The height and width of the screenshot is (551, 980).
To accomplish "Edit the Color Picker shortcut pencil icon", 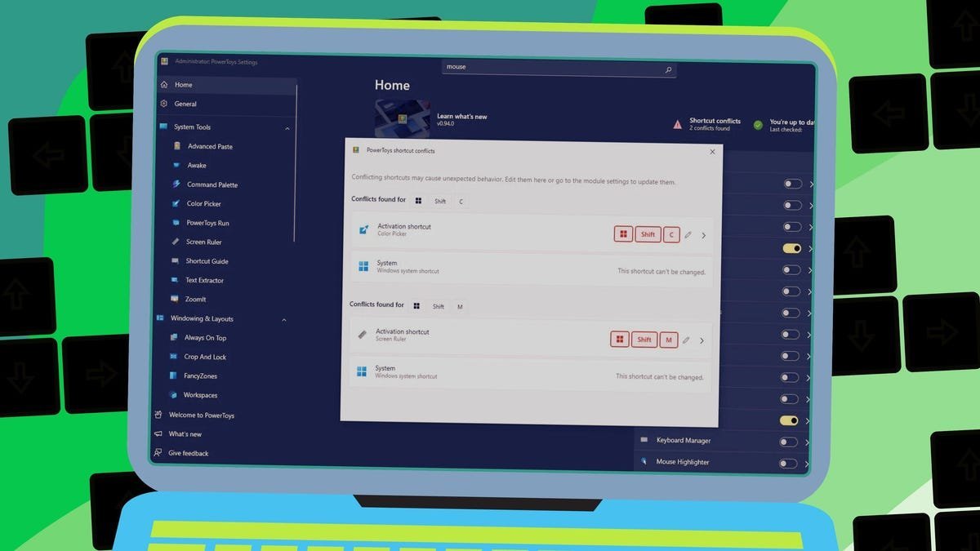I will click(x=688, y=235).
